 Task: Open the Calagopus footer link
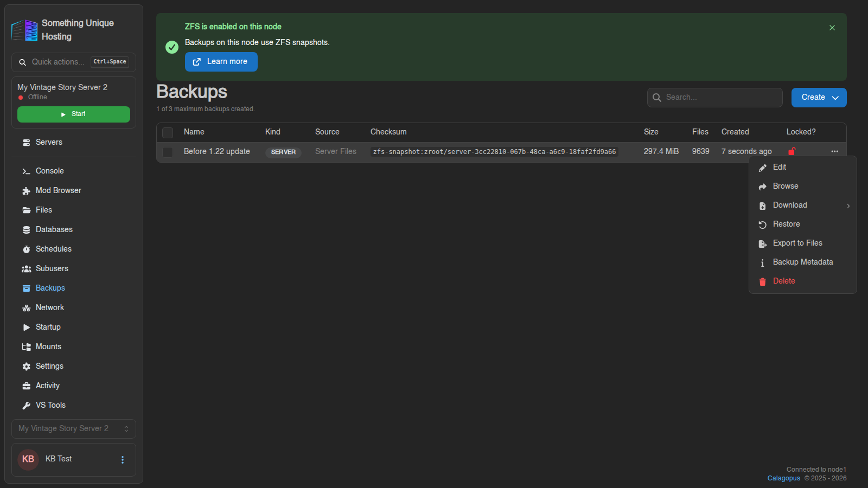coord(783,478)
